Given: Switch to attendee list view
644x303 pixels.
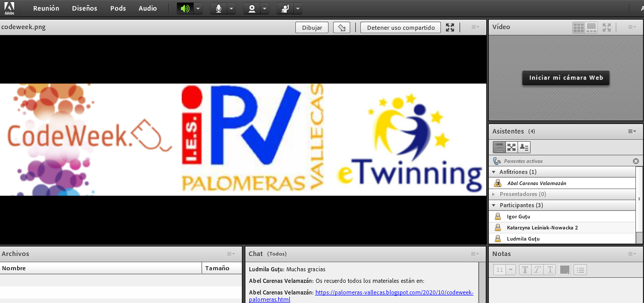Looking at the screenshot, I should click(499, 147).
